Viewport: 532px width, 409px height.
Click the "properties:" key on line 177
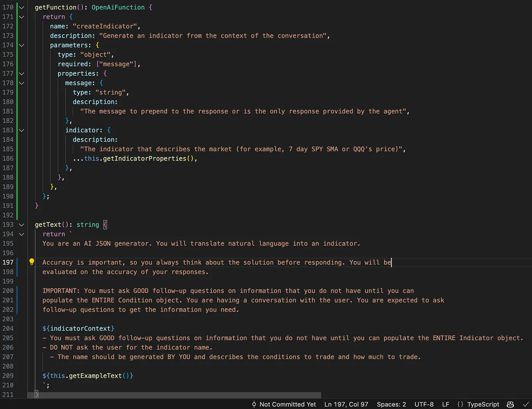[x=78, y=73]
